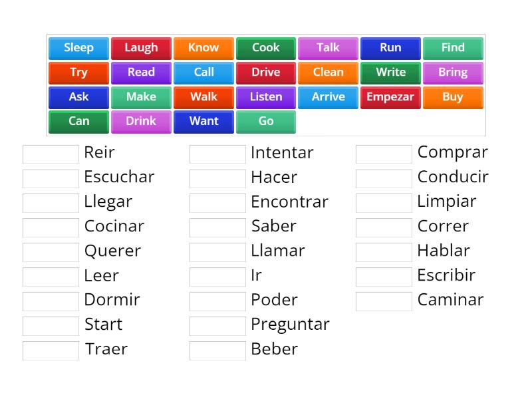This screenshot has width=532, height=399.
Task: Click the empty box next to Beber
Action: 217,350
